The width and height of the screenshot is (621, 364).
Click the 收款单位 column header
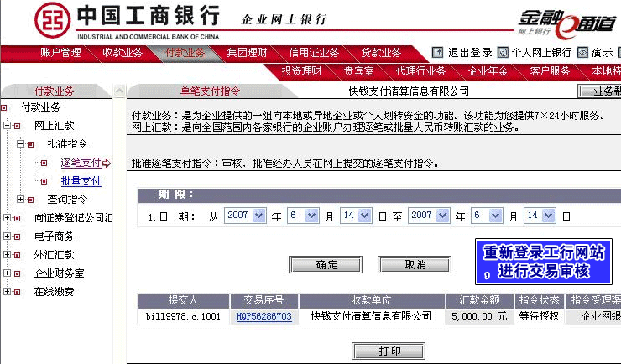[372, 301]
